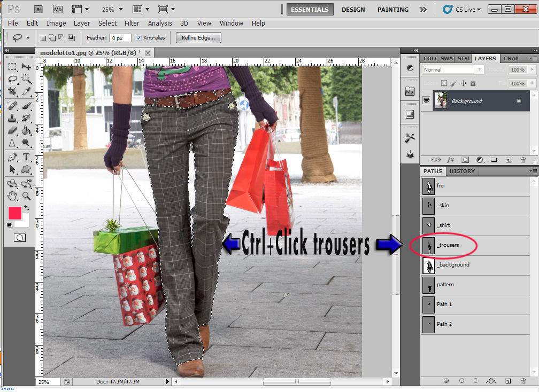
Task: Select the Eraser tool
Action: coord(12,130)
